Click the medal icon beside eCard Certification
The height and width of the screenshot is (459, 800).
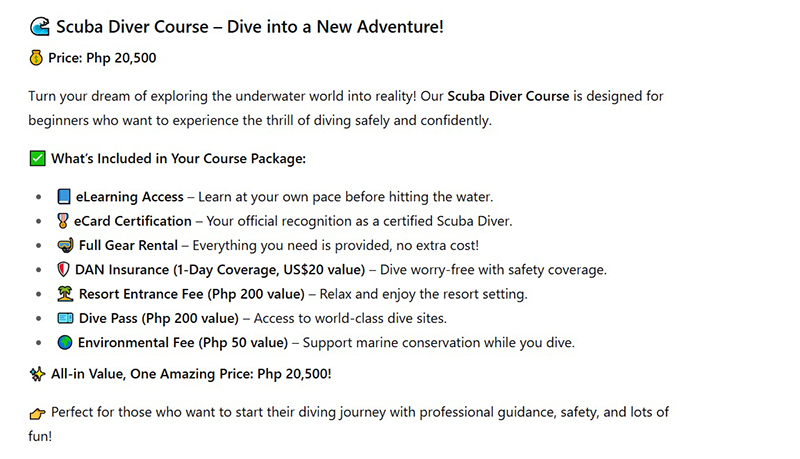(x=64, y=221)
